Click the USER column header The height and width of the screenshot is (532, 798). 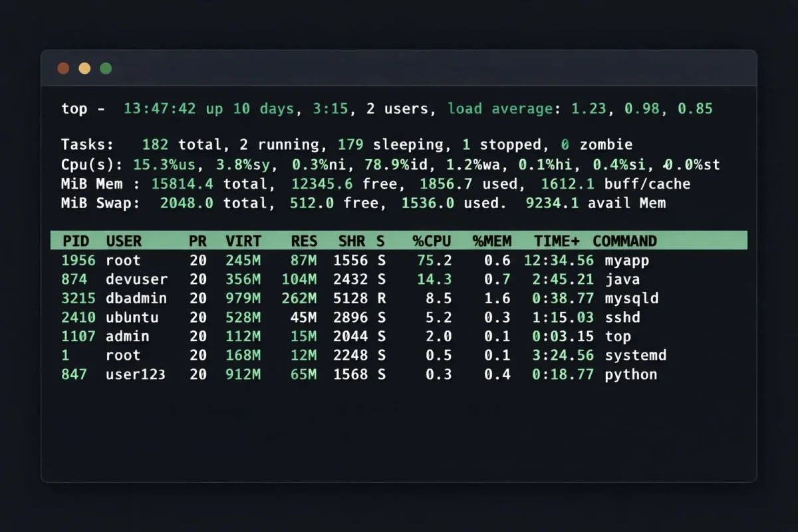pos(124,241)
